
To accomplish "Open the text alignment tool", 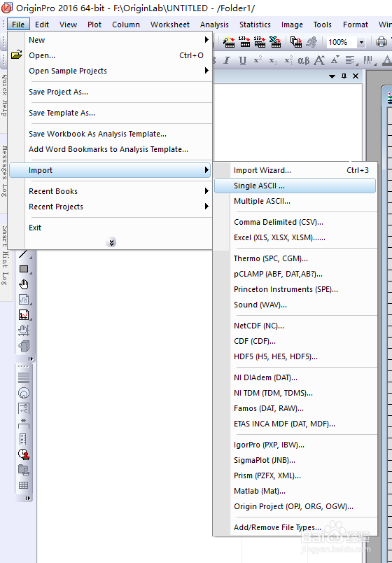I will pyautogui.click(x=351, y=60).
